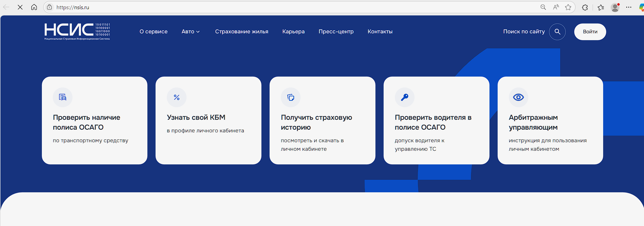
Task: Click the НСИС logo
Action: pyautogui.click(x=77, y=32)
